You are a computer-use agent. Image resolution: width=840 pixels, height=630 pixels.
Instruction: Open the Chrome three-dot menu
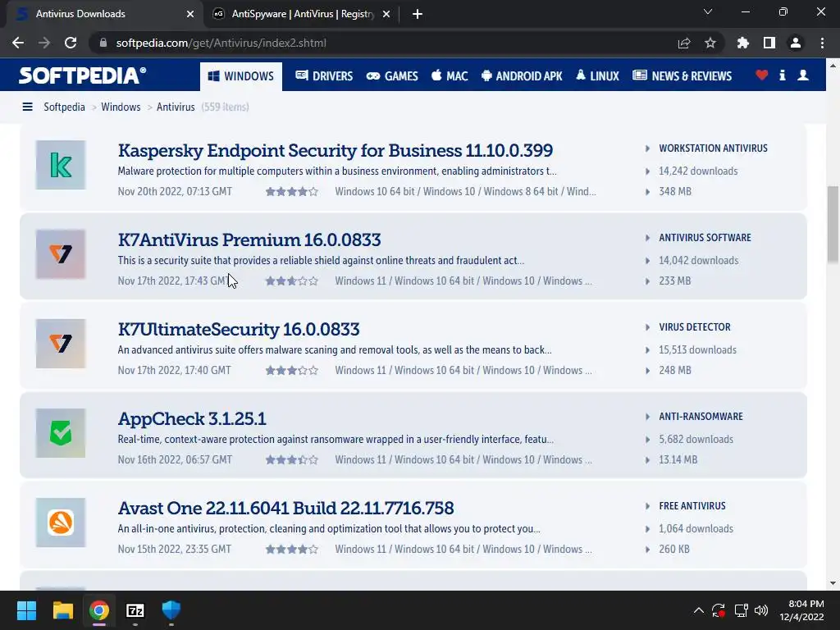click(822, 43)
